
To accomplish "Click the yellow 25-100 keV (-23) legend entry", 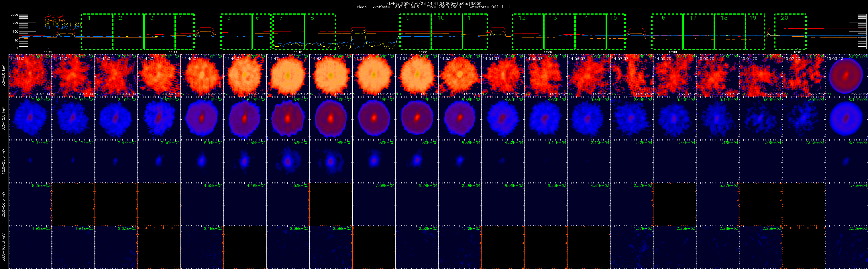I will click(x=63, y=24).
